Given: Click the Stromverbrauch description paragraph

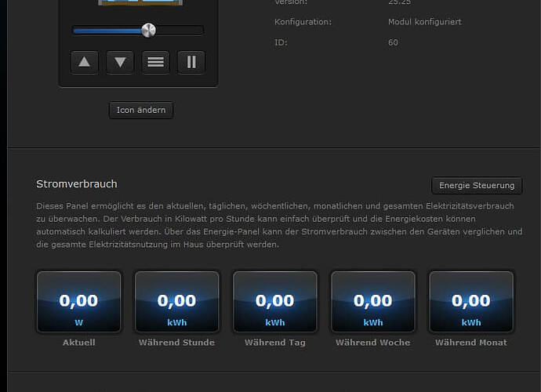Looking at the screenshot, I should 278,225.
